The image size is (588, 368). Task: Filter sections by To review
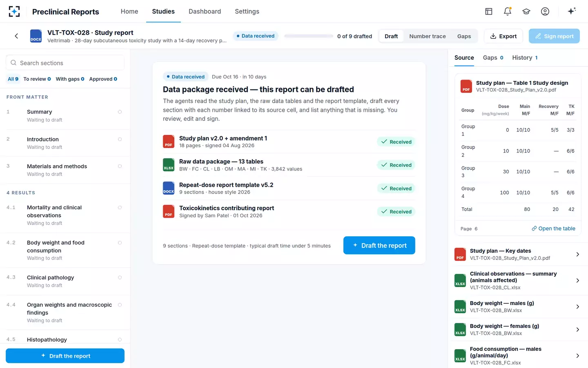(x=37, y=79)
